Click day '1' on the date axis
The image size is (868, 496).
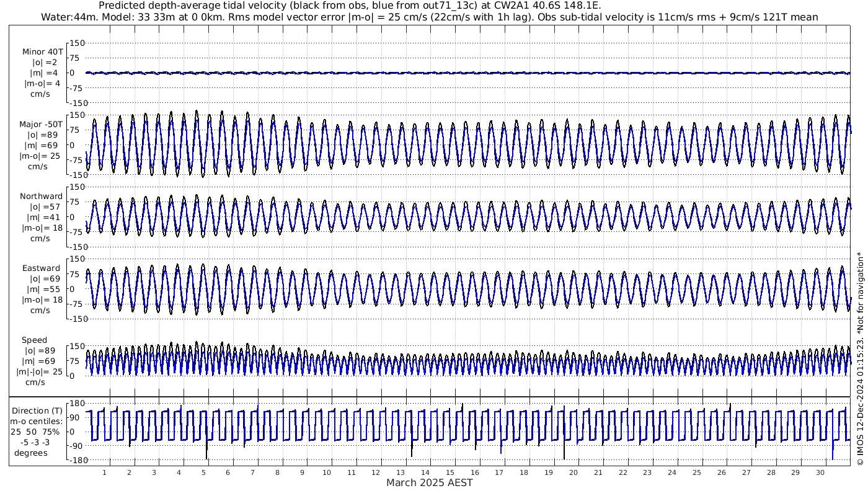click(x=105, y=472)
